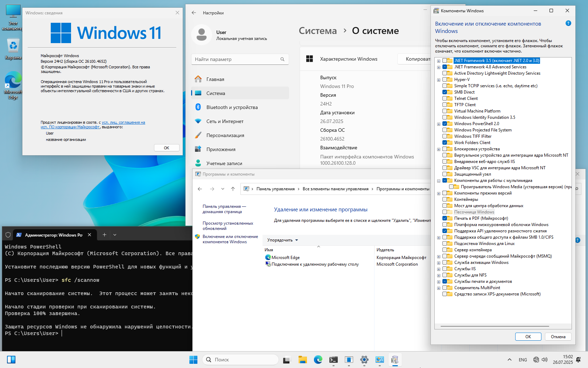Enable Telnet Client checkbox
The width and height of the screenshot is (588, 368).
click(444, 98)
